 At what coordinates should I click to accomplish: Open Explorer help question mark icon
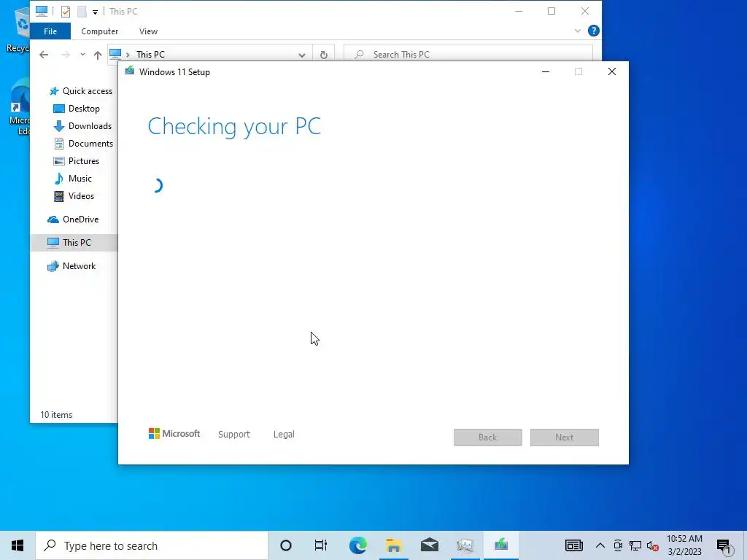click(594, 31)
